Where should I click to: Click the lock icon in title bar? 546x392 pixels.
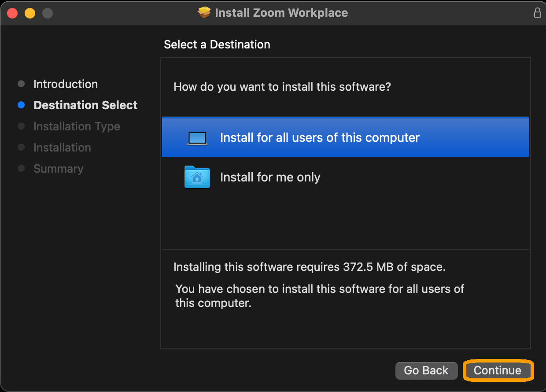coord(537,13)
